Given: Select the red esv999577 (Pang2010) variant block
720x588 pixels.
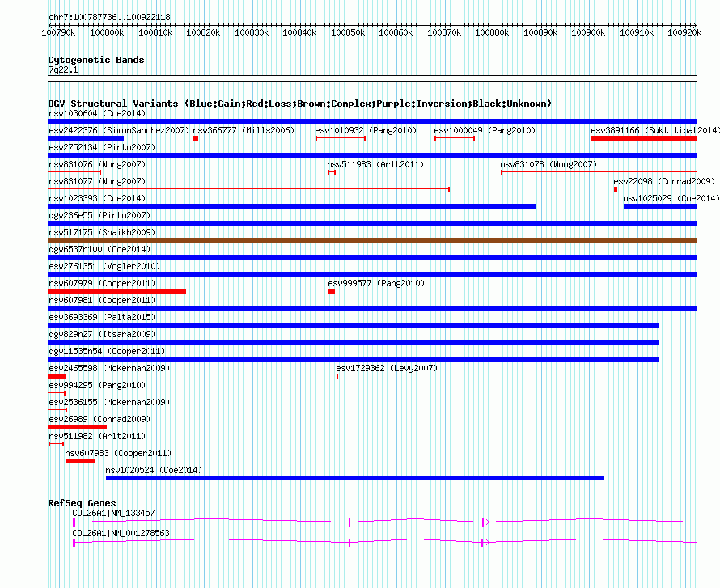Looking at the screenshot, I should (331, 291).
